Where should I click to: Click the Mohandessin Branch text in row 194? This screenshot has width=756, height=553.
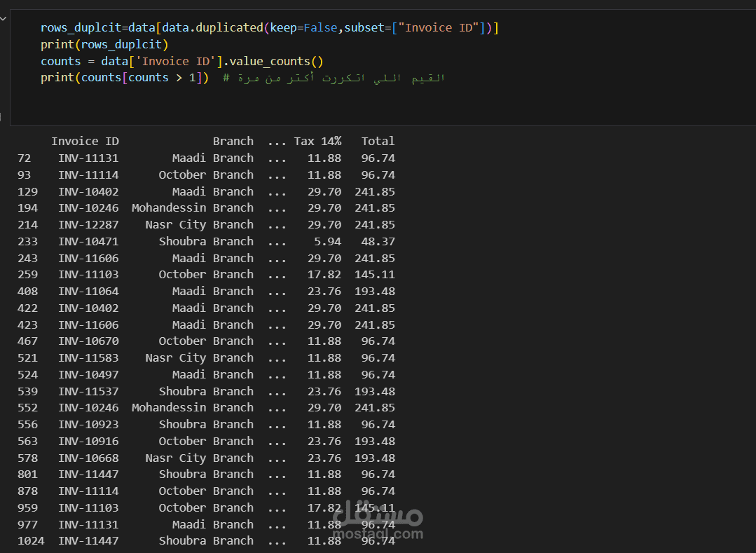point(193,208)
